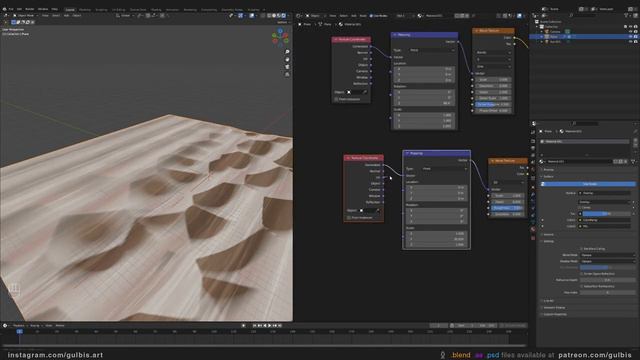This screenshot has width=640, height=360.
Task: Open the Shadow Mode dropdown
Action: click(607, 261)
